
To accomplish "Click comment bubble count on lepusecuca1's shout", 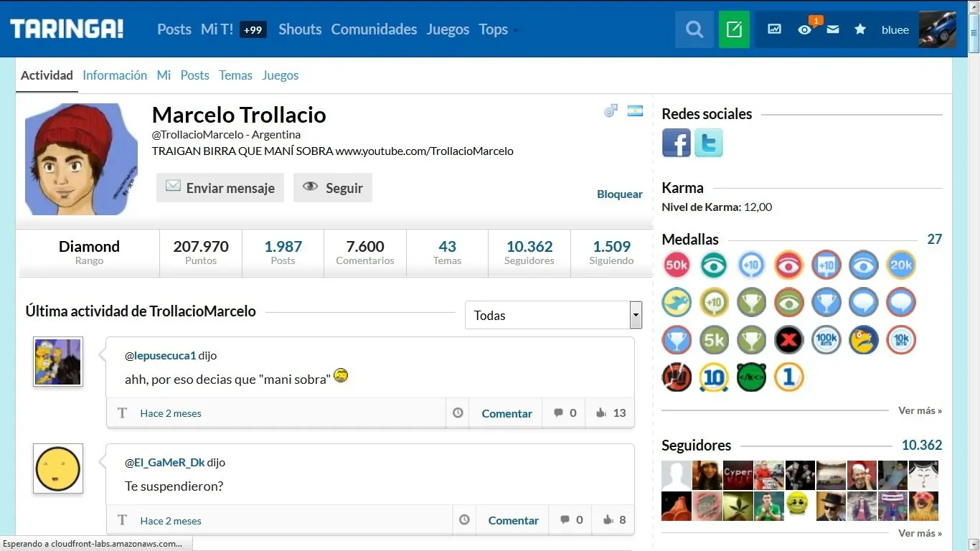I will pos(565,413).
